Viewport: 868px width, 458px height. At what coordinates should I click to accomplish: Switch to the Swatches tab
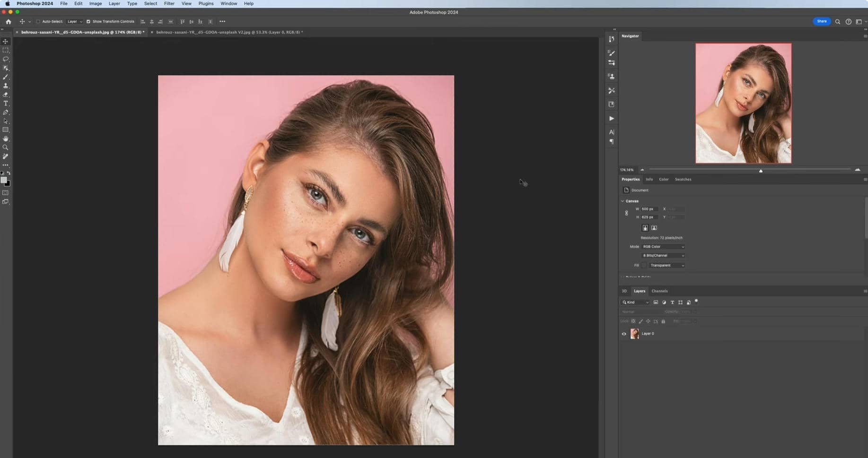point(683,180)
